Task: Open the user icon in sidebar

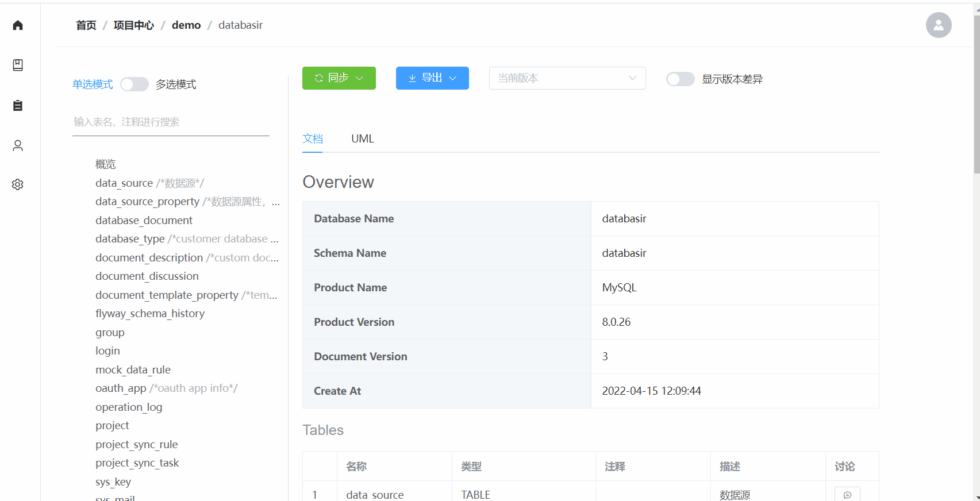Action: 18,145
